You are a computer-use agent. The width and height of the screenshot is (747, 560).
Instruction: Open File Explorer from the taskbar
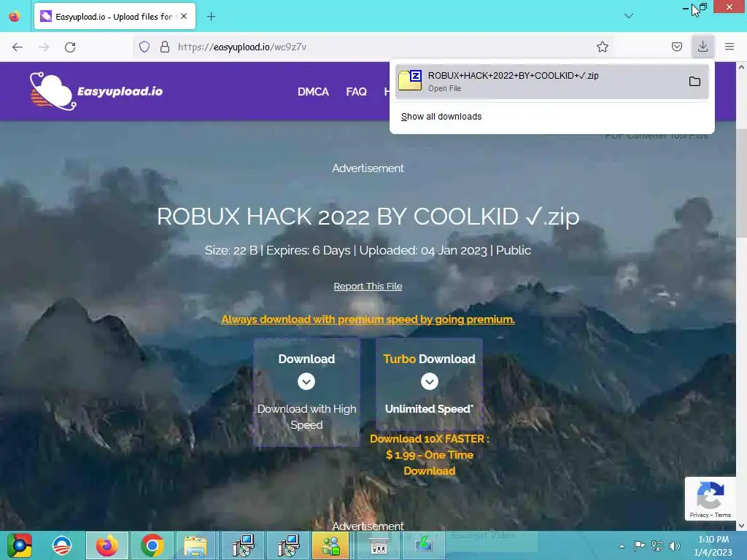point(196,545)
